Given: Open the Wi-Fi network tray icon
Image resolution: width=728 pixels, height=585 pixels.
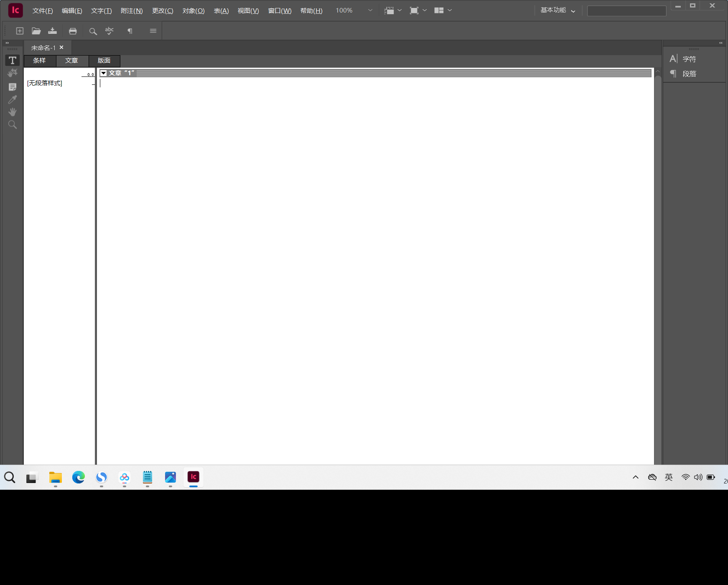Looking at the screenshot, I should (x=686, y=477).
